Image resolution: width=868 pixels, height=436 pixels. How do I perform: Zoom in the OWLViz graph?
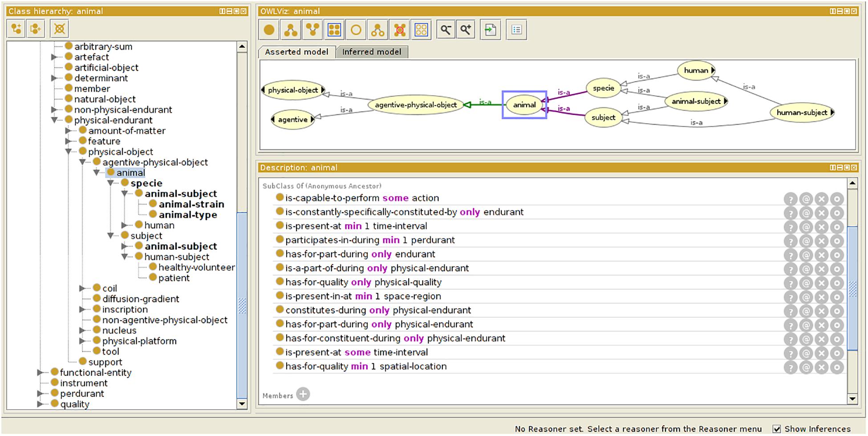coord(466,30)
